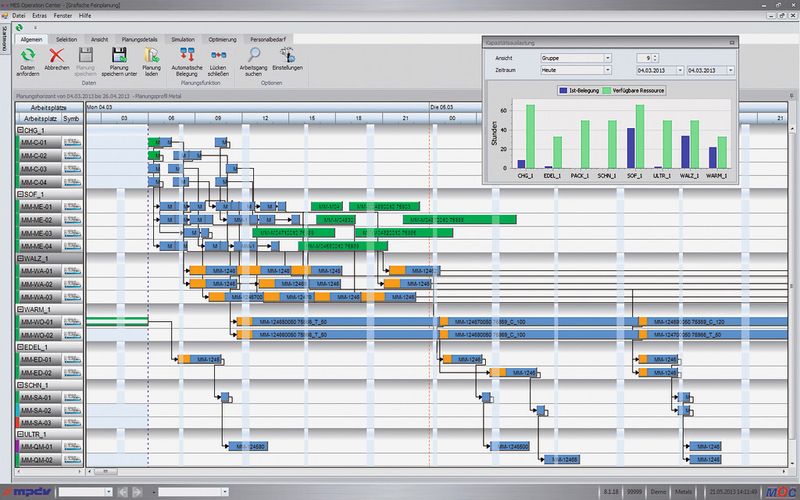Click the symbol icon for MM-SA-01
The image size is (800, 500).
point(72,397)
